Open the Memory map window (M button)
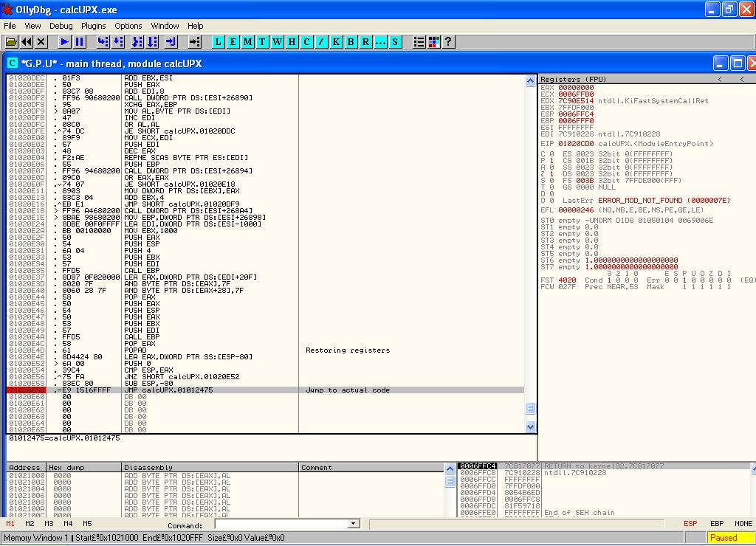The height and width of the screenshot is (546, 756). click(x=247, y=42)
